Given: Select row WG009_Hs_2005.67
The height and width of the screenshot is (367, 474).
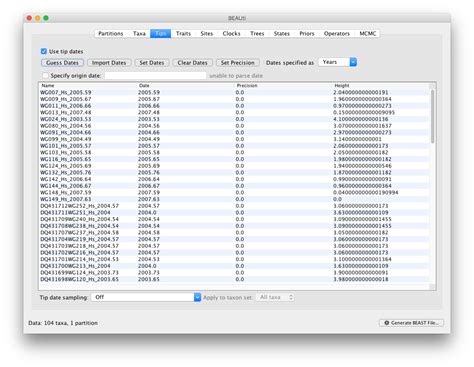Looking at the screenshot, I should 234,99.
